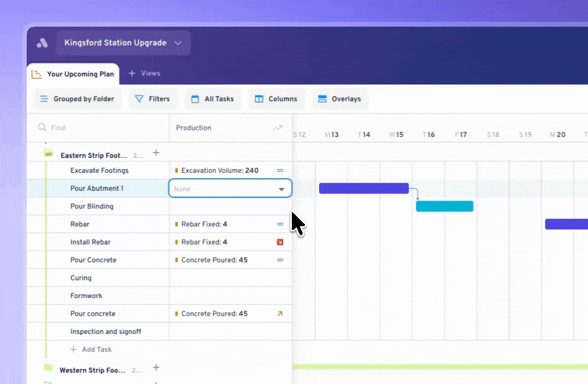588x384 pixels.
Task: Click the on-track icon for Excavate Footings
Action: [x=280, y=170]
